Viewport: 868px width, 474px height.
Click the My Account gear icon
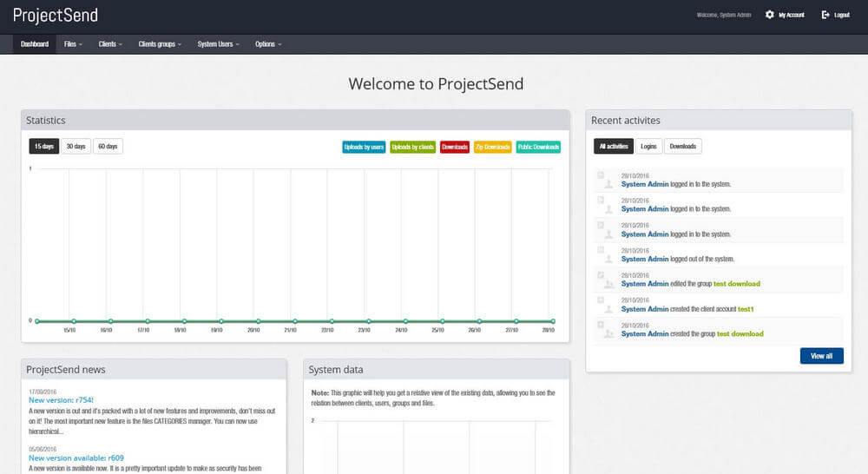click(769, 15)
